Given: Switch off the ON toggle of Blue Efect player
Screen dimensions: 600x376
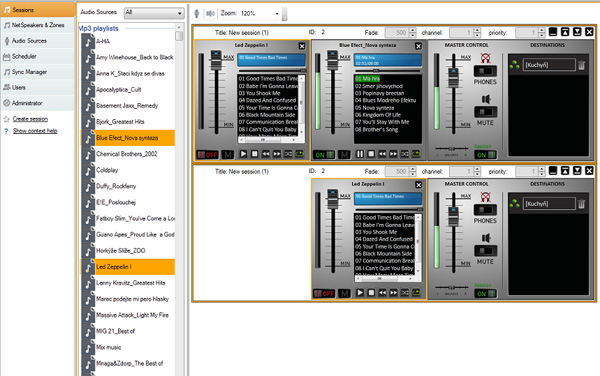Looking at the screenshot, I should (324, 155).
